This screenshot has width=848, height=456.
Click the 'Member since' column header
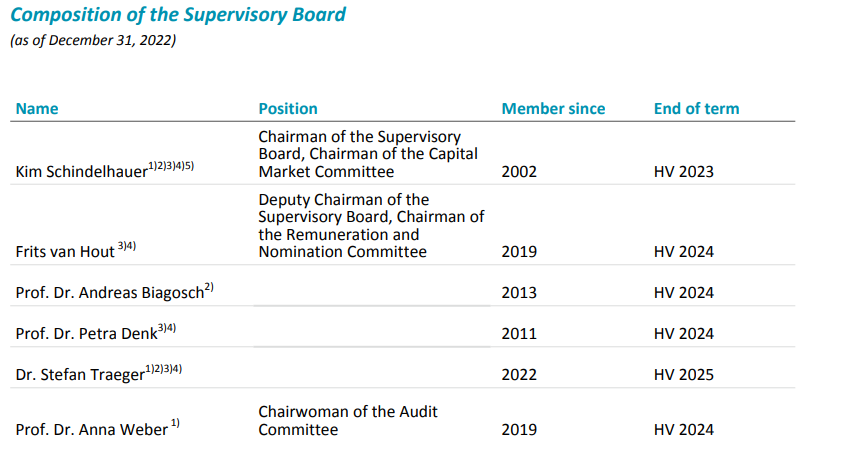pyautogui.click(x=553, y=108)
